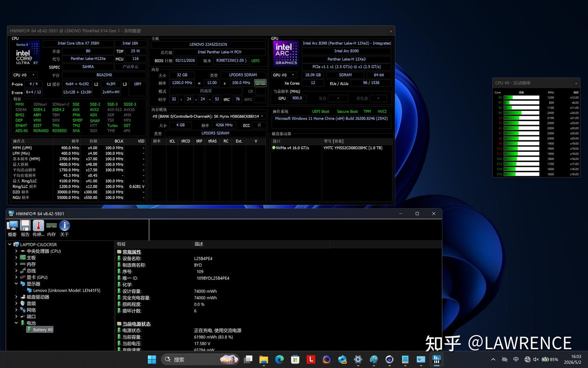Click the 报告 report floppy icon

click(25, 228)
